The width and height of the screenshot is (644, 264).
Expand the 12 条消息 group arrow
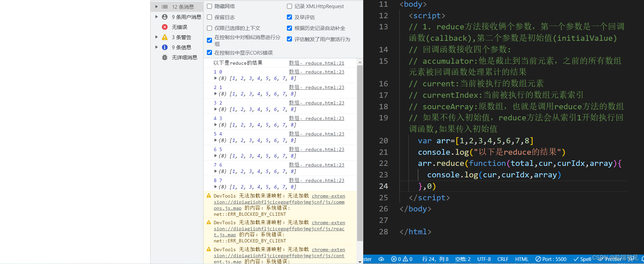pos(156,7)
